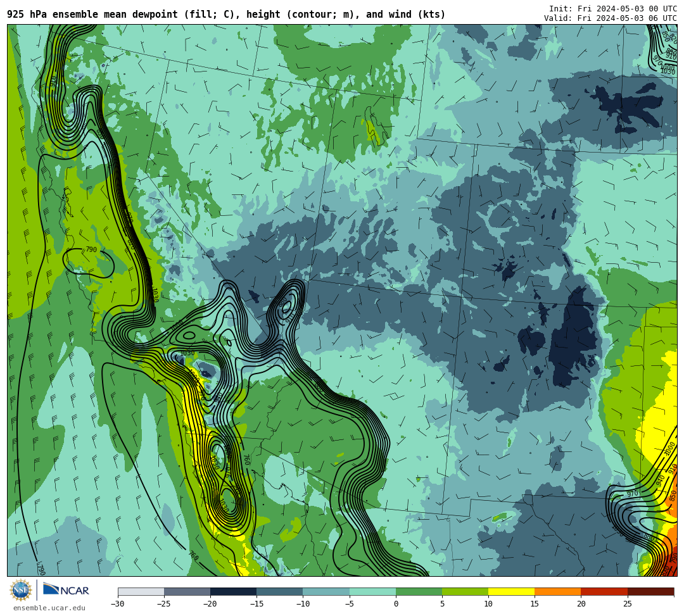
Task: Click the 0 to 5 green colorbar swatch
Action: click(x=419, y=591)
